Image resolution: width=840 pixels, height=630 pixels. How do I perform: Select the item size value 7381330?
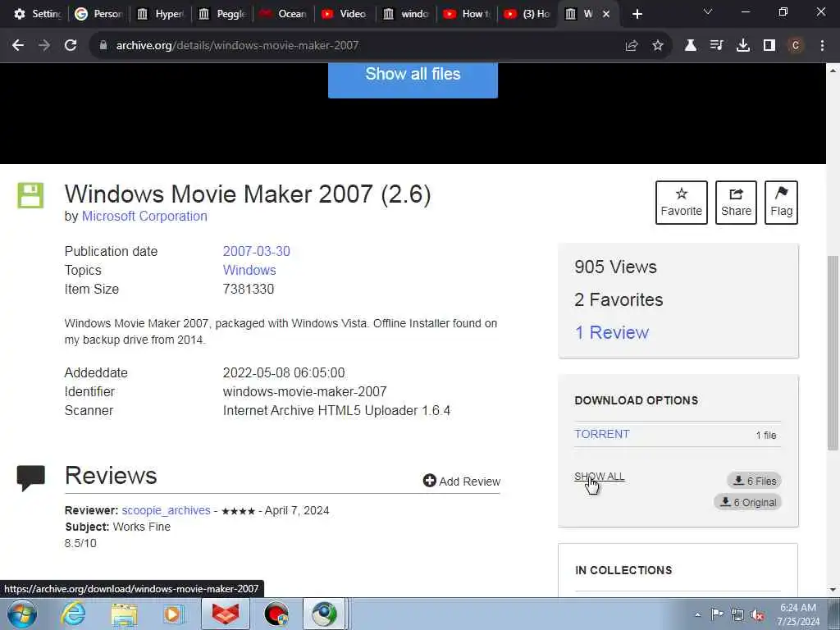[249, 290]
